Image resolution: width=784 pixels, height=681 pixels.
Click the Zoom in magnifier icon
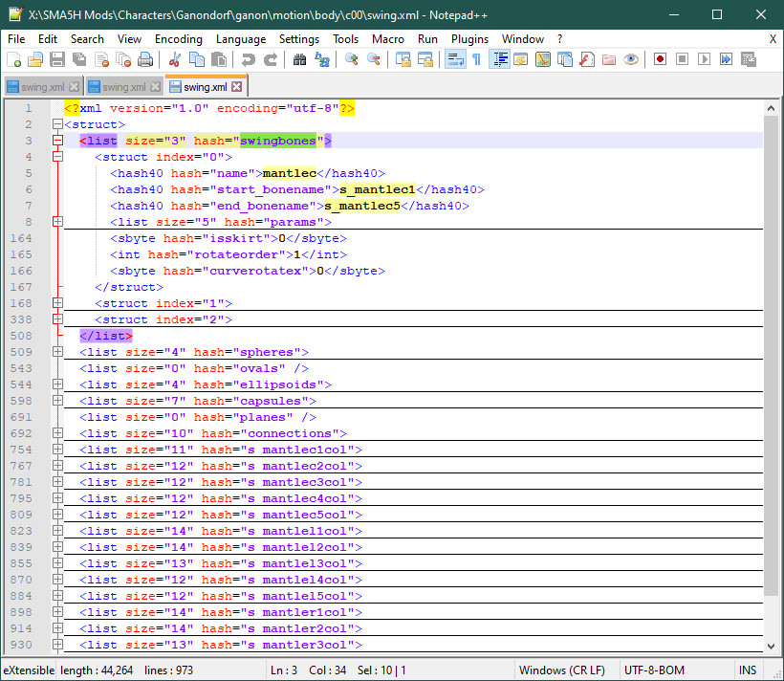click(352, 59)
